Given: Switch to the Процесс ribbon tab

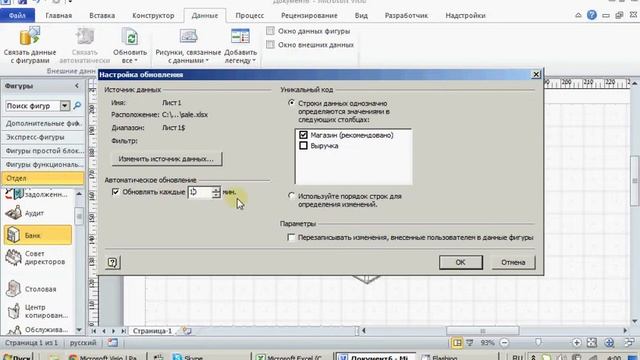Looking at the screenshot, I should 249,16.
